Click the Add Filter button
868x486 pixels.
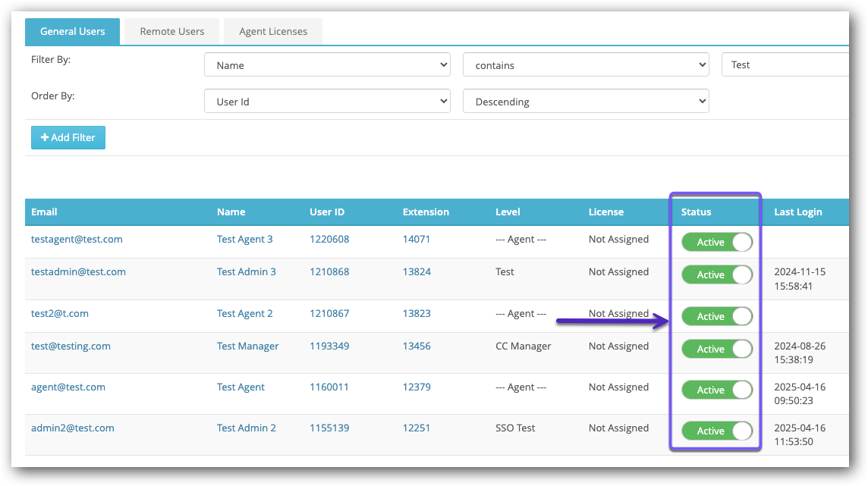tap(68, 138)
